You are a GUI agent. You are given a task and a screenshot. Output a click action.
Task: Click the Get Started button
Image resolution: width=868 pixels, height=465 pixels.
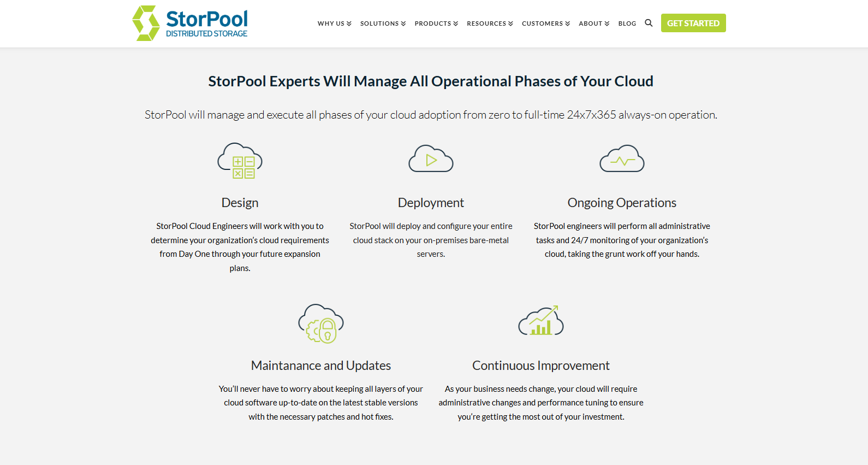pyautogui.click(x=693, y=23)
